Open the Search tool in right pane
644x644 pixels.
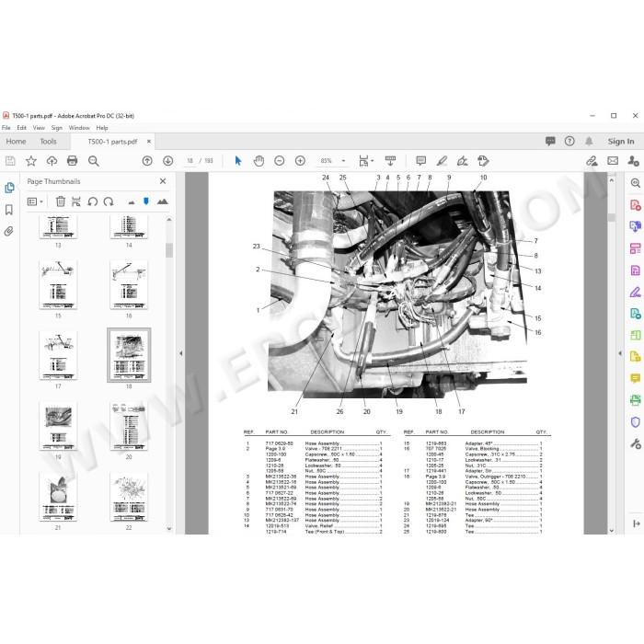tap(636, 183)
